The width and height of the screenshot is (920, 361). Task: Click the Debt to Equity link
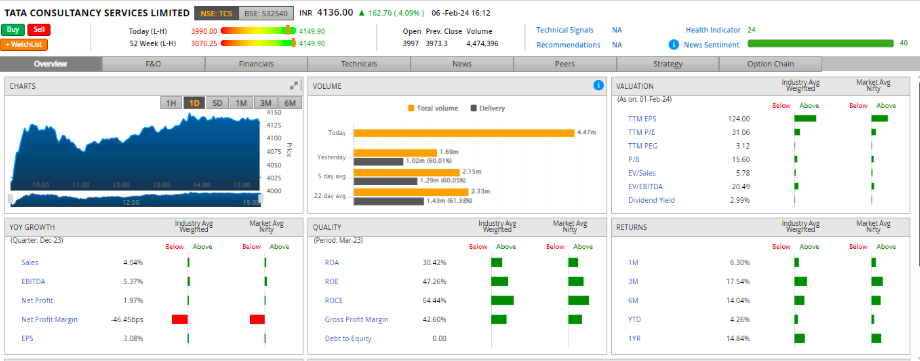[x=348, y=339]
